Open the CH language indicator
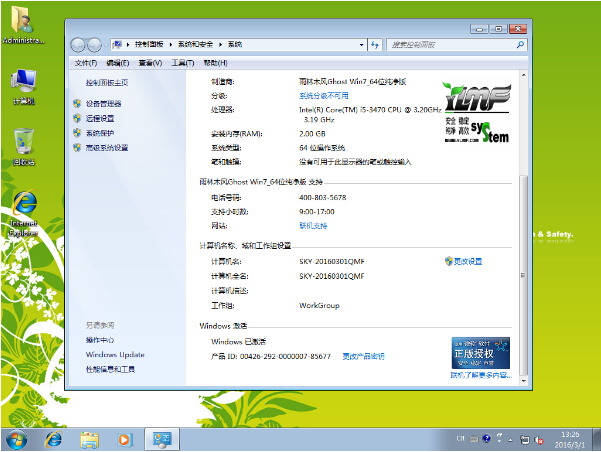The width and height of the screenshot is (601, 452). click(460, 439)
